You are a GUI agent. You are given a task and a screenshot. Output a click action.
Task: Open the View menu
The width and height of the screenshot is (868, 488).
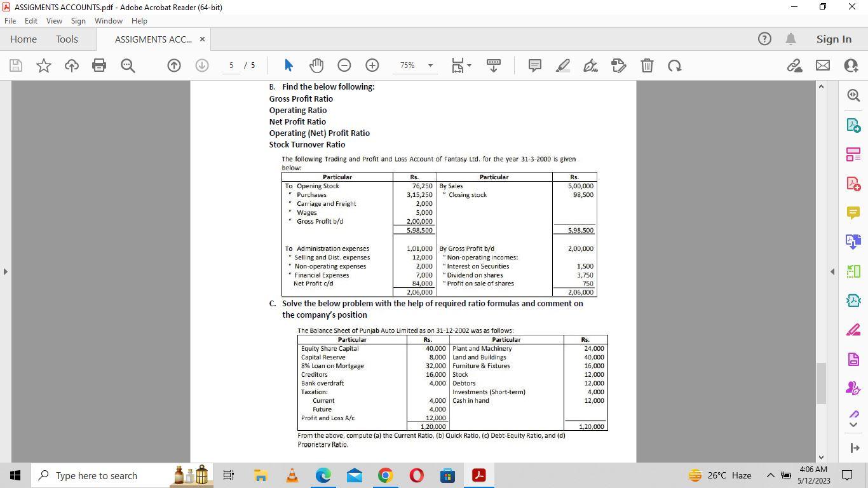pyautogui.click(x=54, y=20)
